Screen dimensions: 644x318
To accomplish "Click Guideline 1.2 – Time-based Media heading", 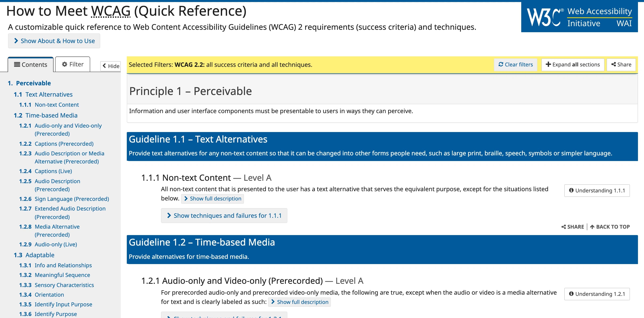I will (x=202, y=242).
